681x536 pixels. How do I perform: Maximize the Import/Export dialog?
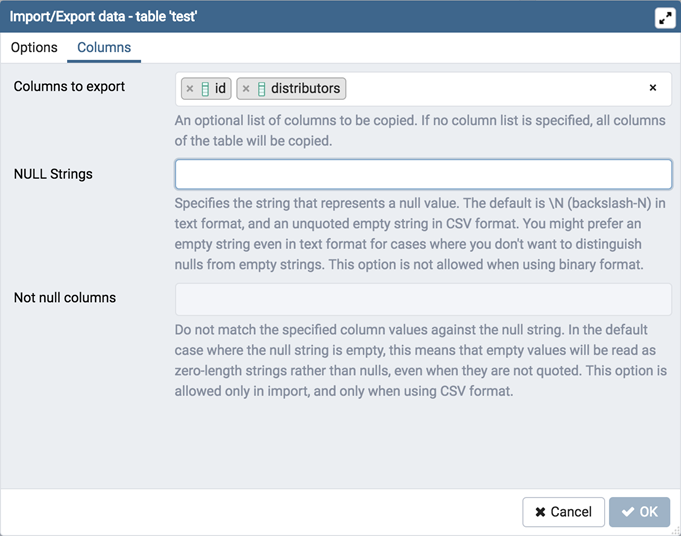[664, 17]
